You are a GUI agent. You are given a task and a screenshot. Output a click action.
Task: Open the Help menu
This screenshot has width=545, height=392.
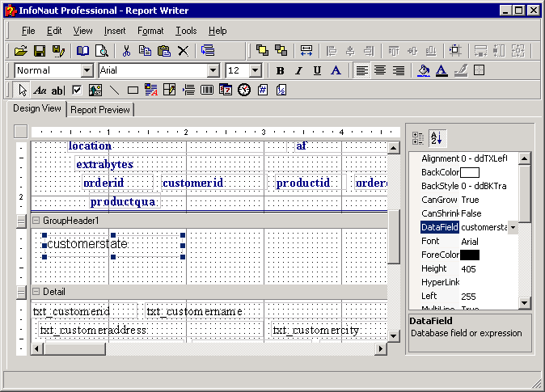pyautogui.click(x=218, y=31)
